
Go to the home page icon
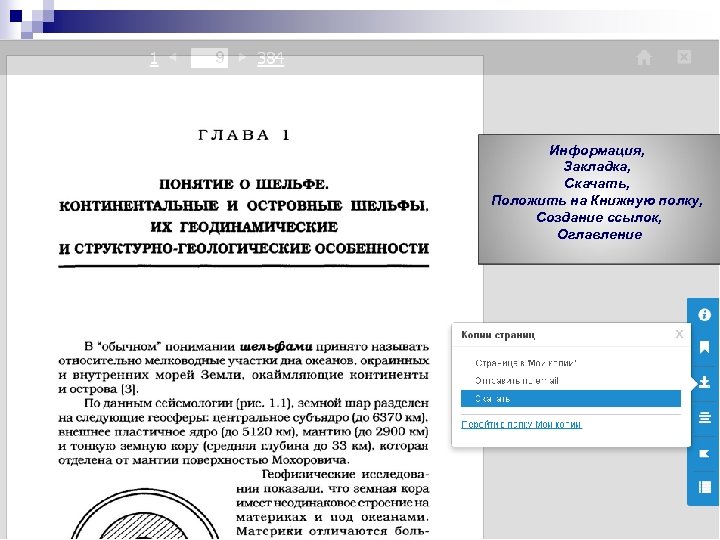click(x=644, y=57)
